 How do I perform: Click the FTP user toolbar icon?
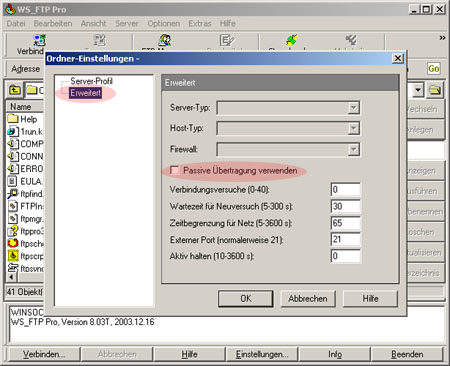165,40
